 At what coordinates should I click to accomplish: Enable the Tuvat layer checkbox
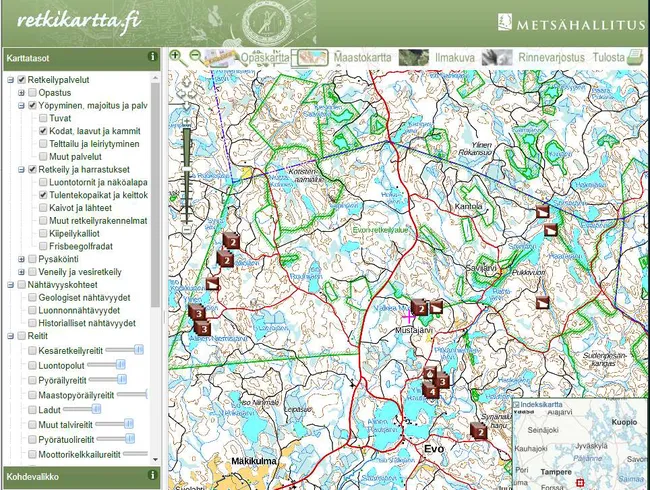pyautogui.click(x=42, y=118)
